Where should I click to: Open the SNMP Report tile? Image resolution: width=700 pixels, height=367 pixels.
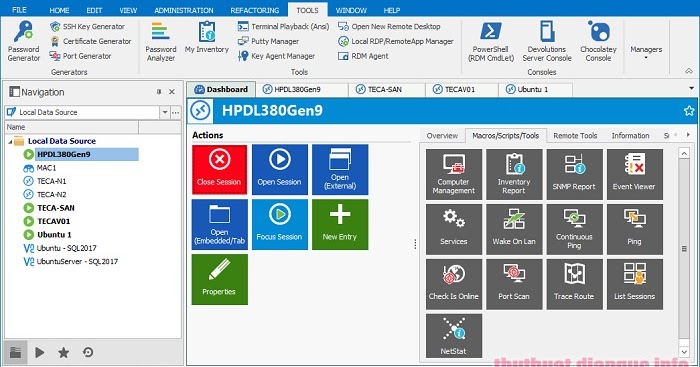[574, 174]
